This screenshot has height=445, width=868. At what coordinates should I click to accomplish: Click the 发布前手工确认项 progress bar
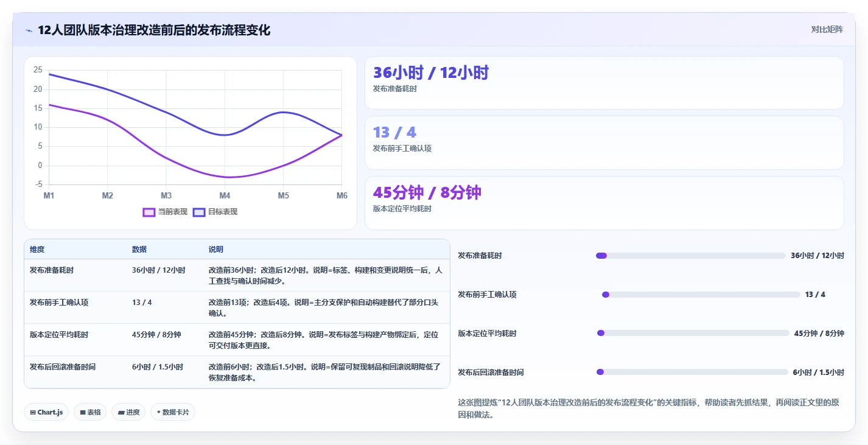(701, 295)
